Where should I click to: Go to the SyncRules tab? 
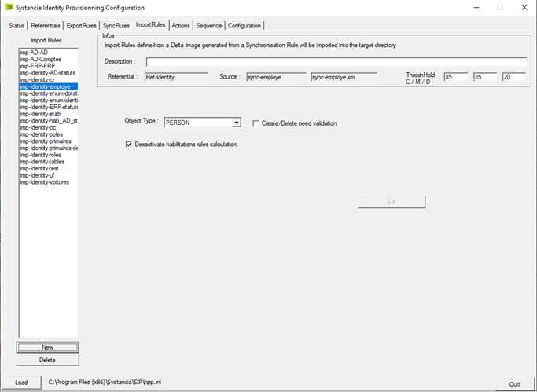point(116,26)
